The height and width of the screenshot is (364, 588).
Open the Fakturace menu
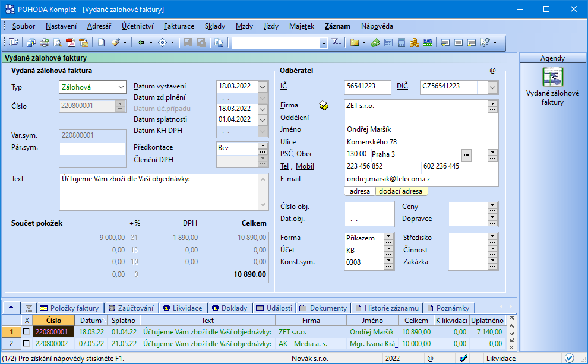tap(179, 26)
